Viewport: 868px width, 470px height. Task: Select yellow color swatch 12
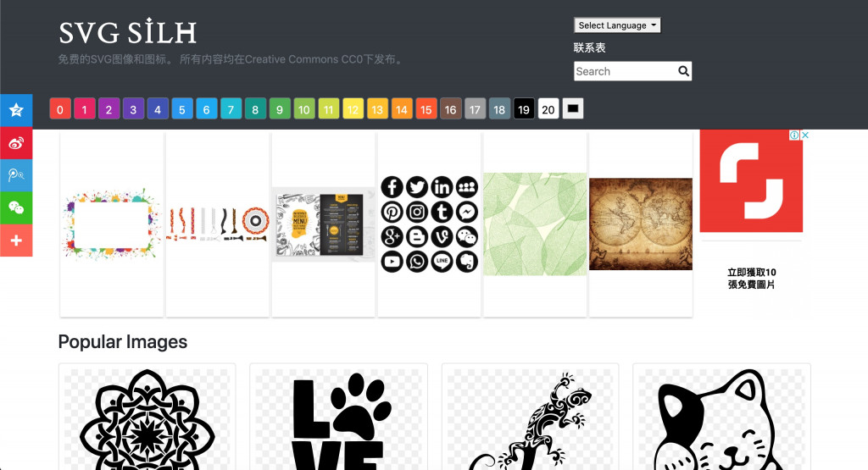pyautogui.click(x=353, y=109)
